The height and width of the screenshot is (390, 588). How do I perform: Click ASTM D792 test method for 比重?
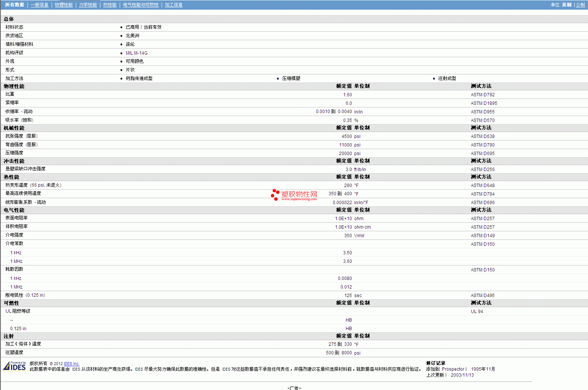click(x=482, y=95)
